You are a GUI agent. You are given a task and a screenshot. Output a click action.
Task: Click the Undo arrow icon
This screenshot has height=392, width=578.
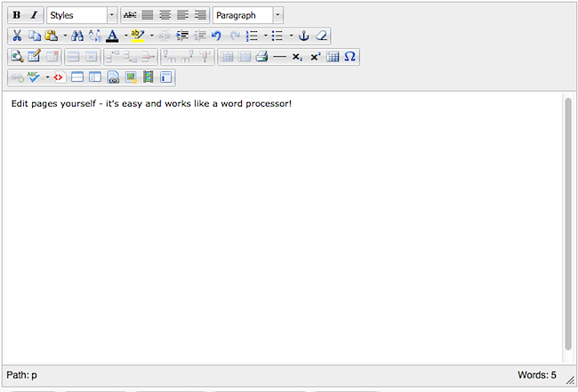coord(216,36)
